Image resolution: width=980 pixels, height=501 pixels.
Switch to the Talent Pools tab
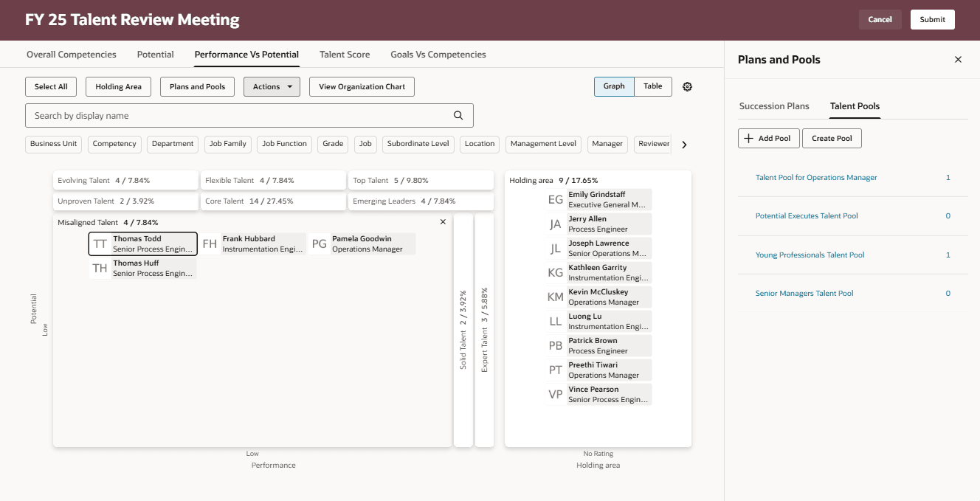pos(855,106)
